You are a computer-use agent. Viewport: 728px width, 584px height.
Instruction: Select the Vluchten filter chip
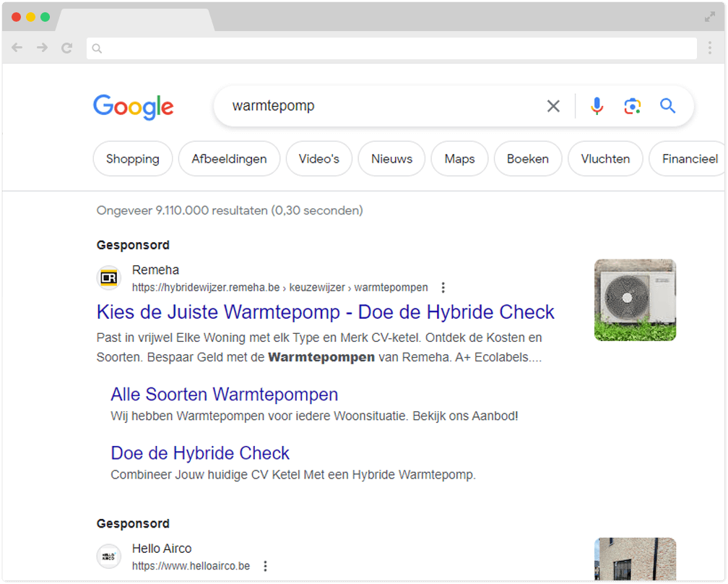(605, 159)
